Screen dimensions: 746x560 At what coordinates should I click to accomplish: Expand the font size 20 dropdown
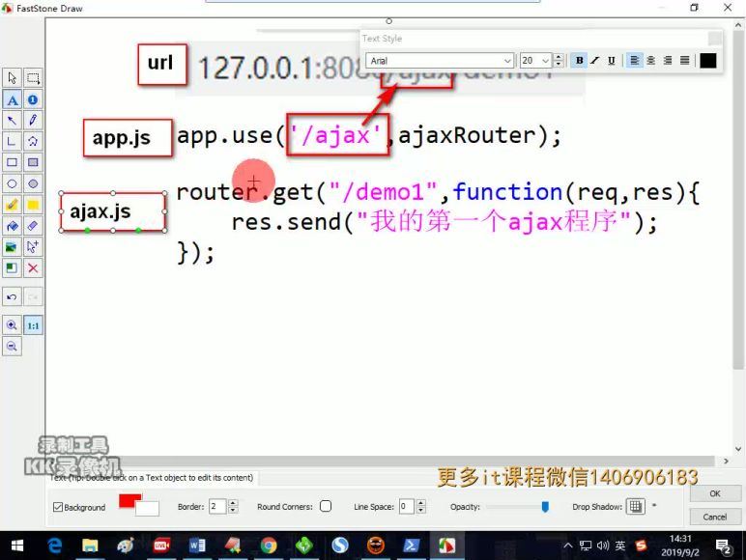(546, 61)
